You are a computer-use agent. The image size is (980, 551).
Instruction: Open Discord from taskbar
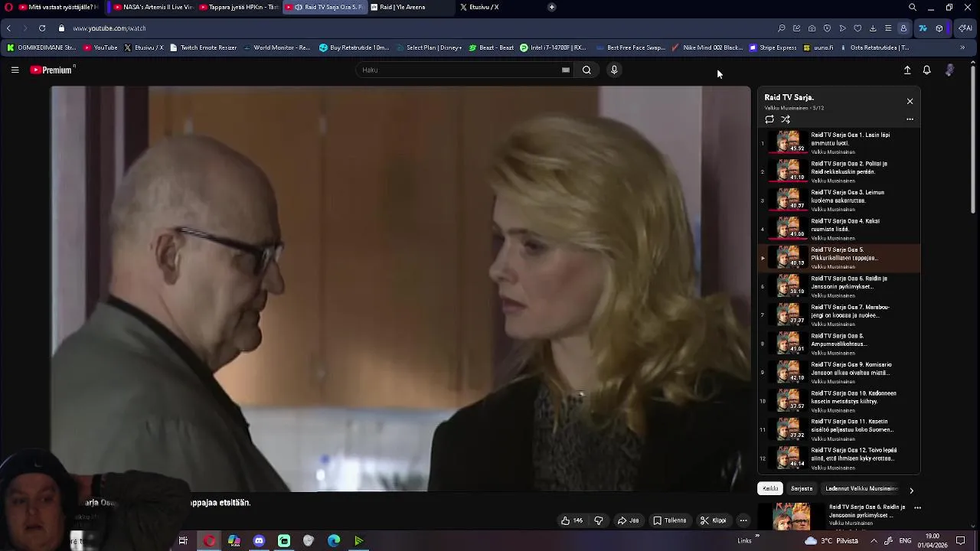259,541
